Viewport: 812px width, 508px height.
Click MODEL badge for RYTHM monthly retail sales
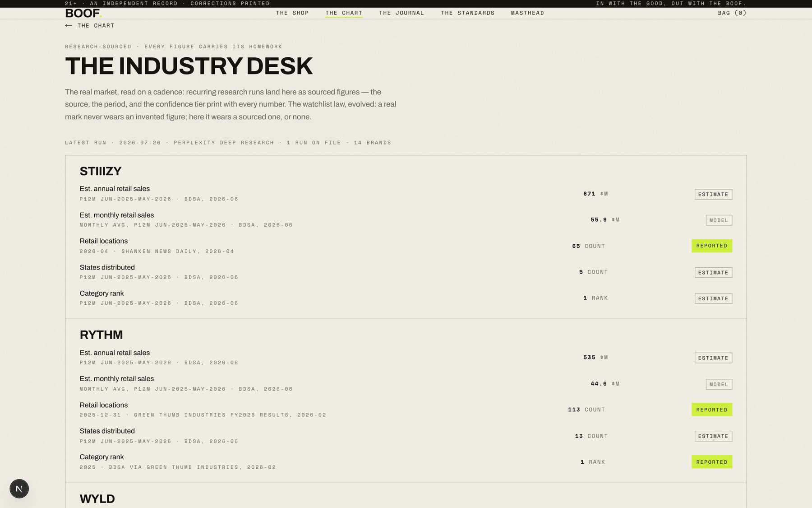click(719, 384)
